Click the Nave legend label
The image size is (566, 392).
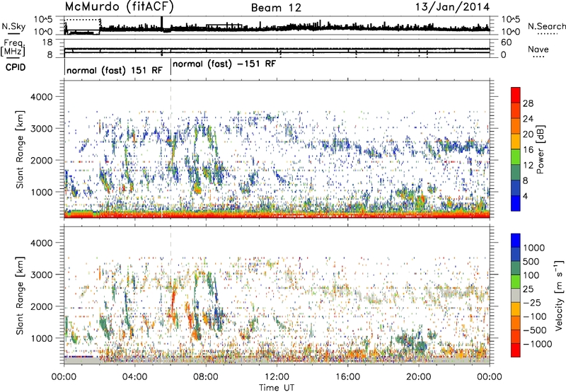[538, 49]
